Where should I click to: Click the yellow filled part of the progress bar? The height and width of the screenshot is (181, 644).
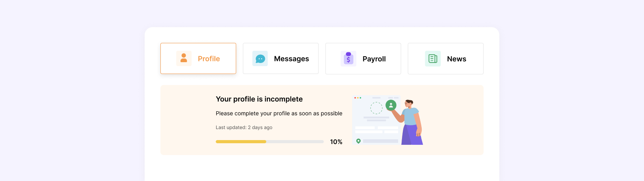[x=241, y=142]
